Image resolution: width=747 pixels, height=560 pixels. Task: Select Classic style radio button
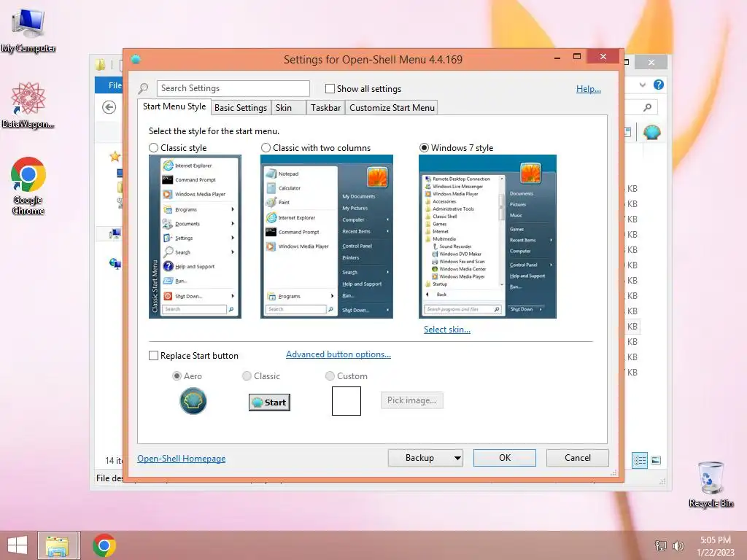153,147
